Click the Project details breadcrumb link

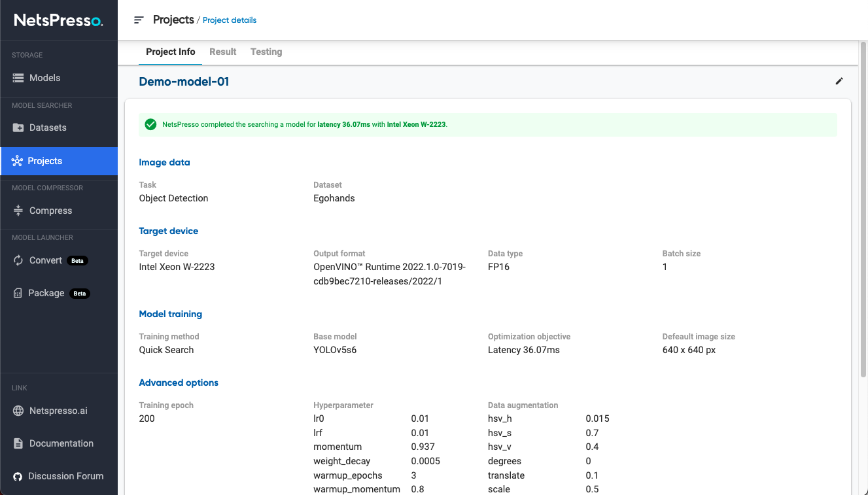(x=230, y=20)
